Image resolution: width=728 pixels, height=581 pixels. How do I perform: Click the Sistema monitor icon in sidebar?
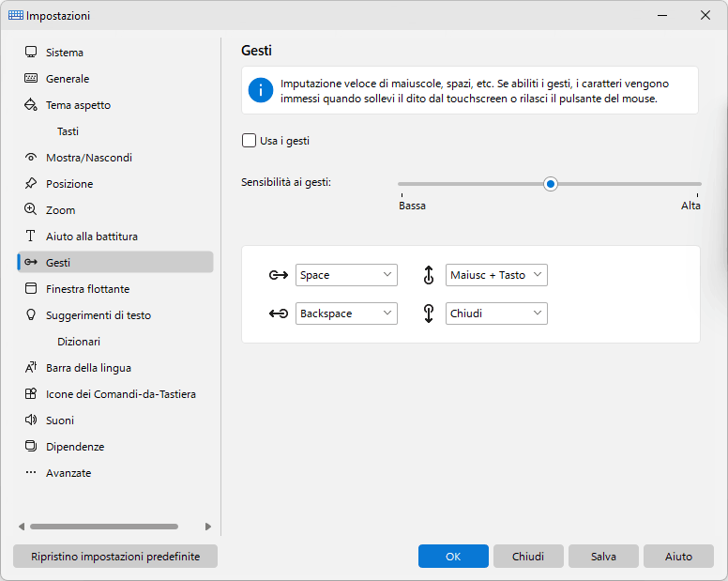(x=31, y=52)
